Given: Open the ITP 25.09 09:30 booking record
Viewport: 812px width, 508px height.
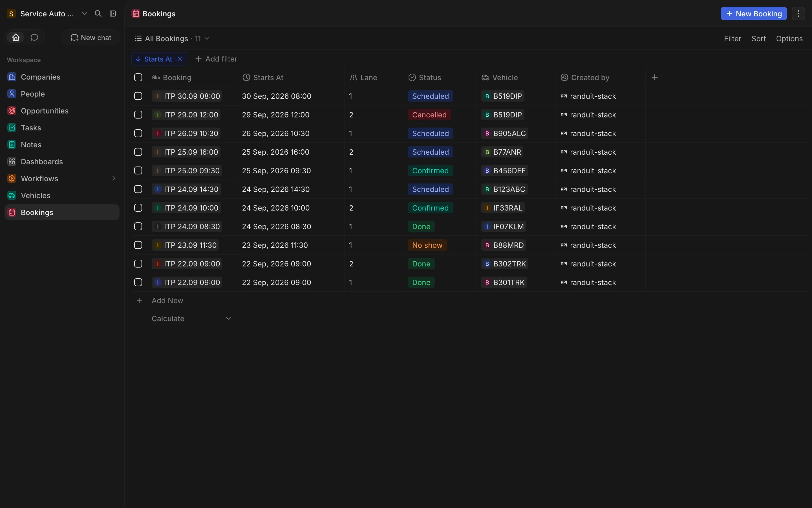Looking at the screenshot, I should (x=187, y=171).
